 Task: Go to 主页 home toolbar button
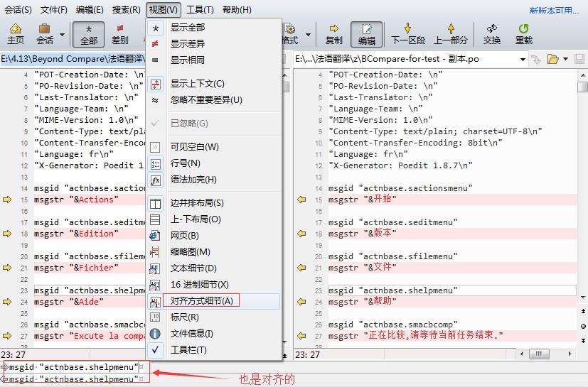coord(16,34)
